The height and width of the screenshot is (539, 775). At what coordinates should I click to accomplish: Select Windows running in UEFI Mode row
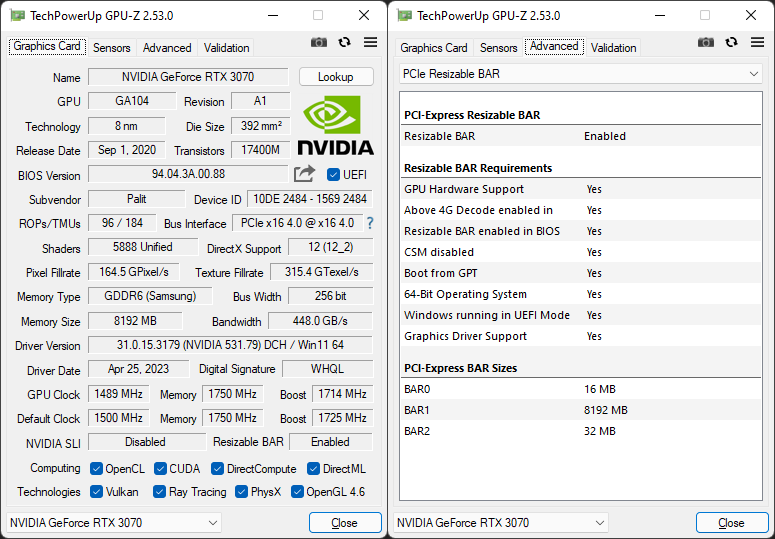tap(581, 315)
